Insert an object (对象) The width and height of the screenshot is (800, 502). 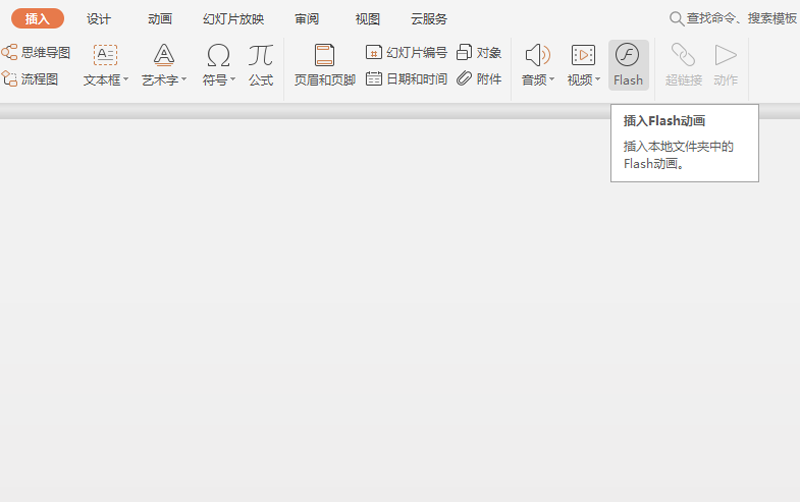[x=479, y=53]
